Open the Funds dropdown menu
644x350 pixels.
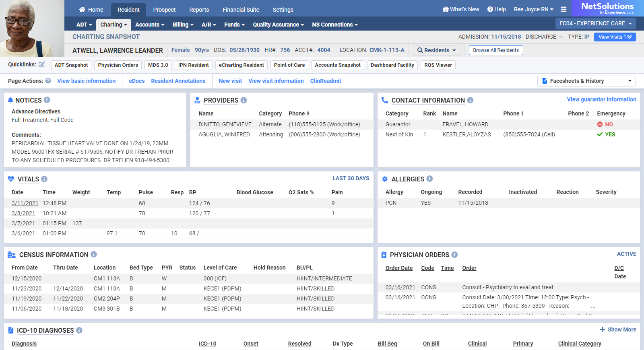tap(235, 25)
